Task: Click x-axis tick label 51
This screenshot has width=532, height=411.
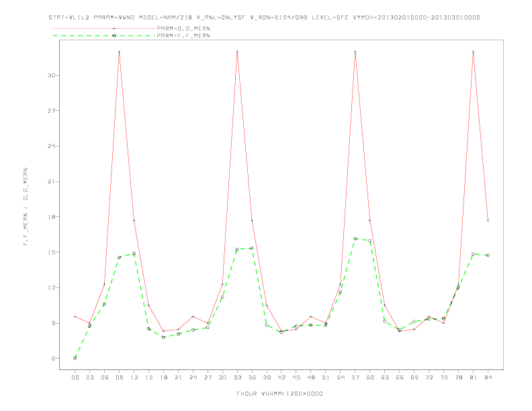Action: (x=326, y=377)
